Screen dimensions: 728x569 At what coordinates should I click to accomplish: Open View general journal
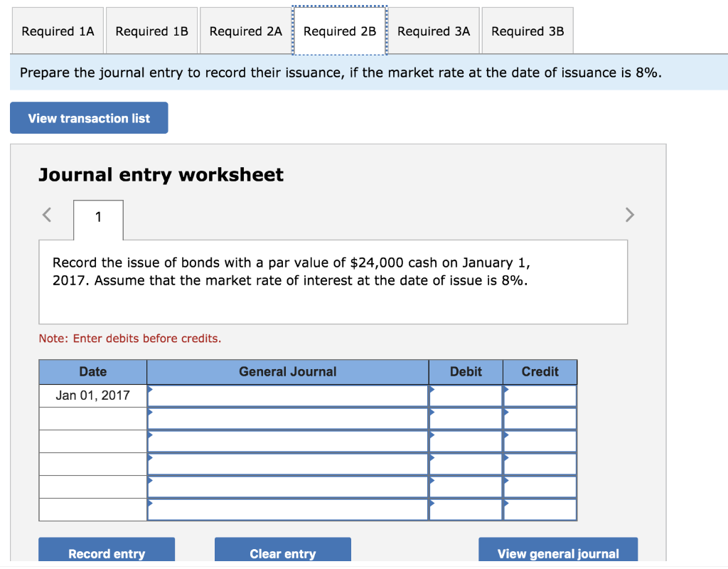(x=558, y=551)
